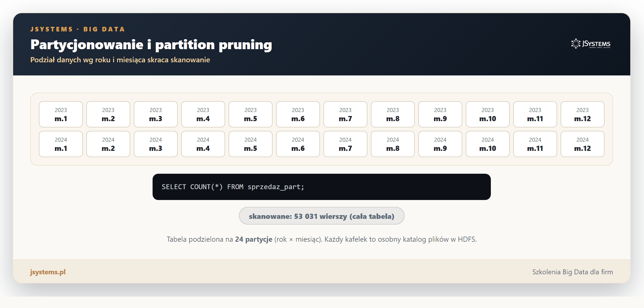The width and height of the screenshot is (644, 308).
Task: Open the jsystems.pl footer link
Action: click(x=48, y=272)
